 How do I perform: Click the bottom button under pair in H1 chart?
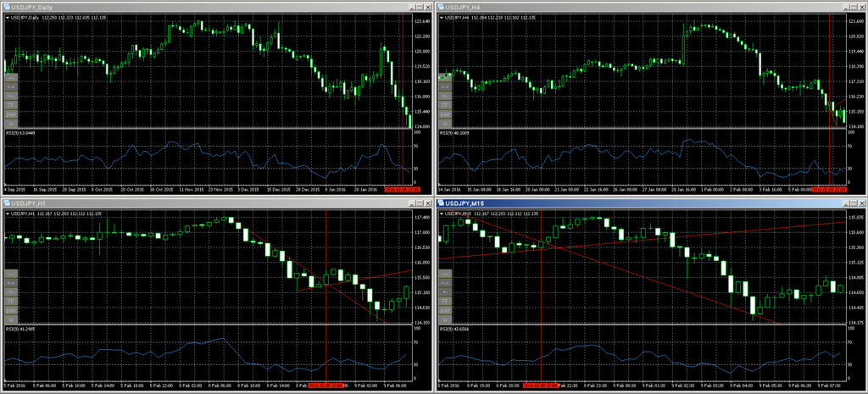[11, 319]
